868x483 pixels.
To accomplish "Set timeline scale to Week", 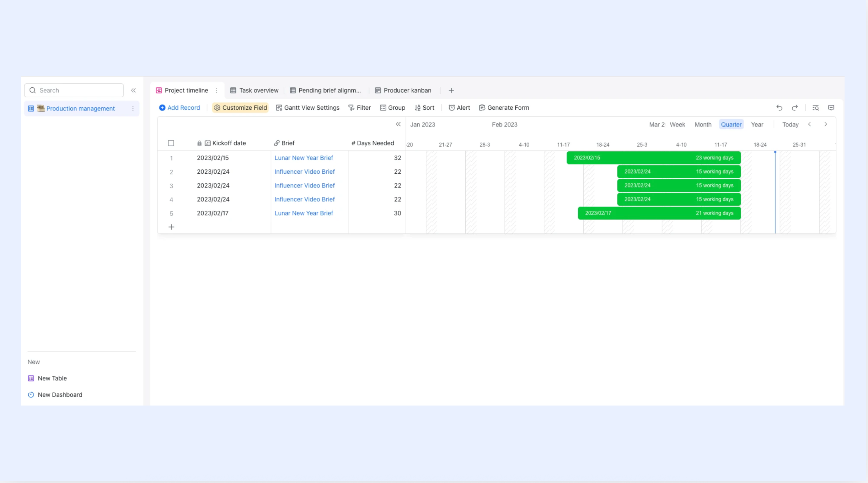I will pyautogui.click(x=677, y=124).
